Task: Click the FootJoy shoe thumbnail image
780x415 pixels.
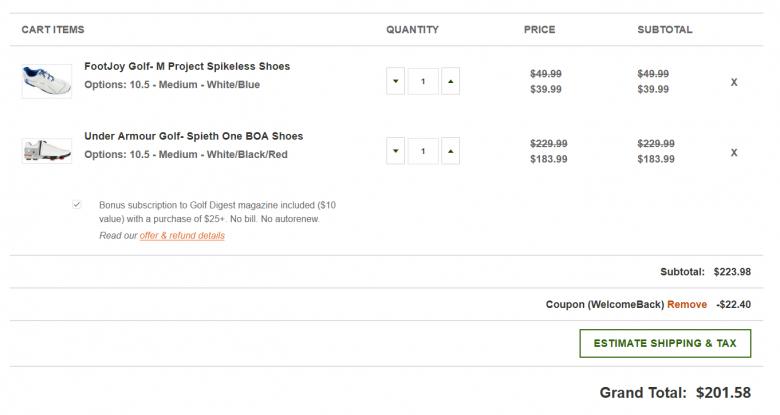Action: click(46, 81)
